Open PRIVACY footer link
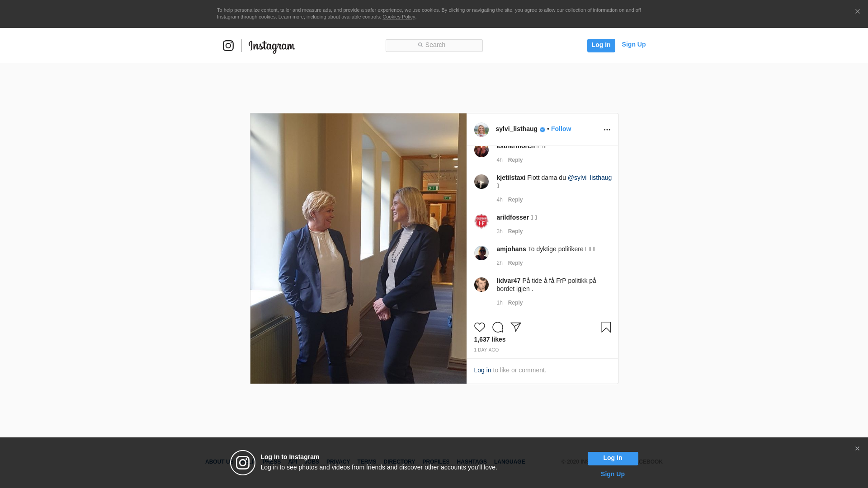The width and height of the screenshot is (868, 488). [338, 462]
